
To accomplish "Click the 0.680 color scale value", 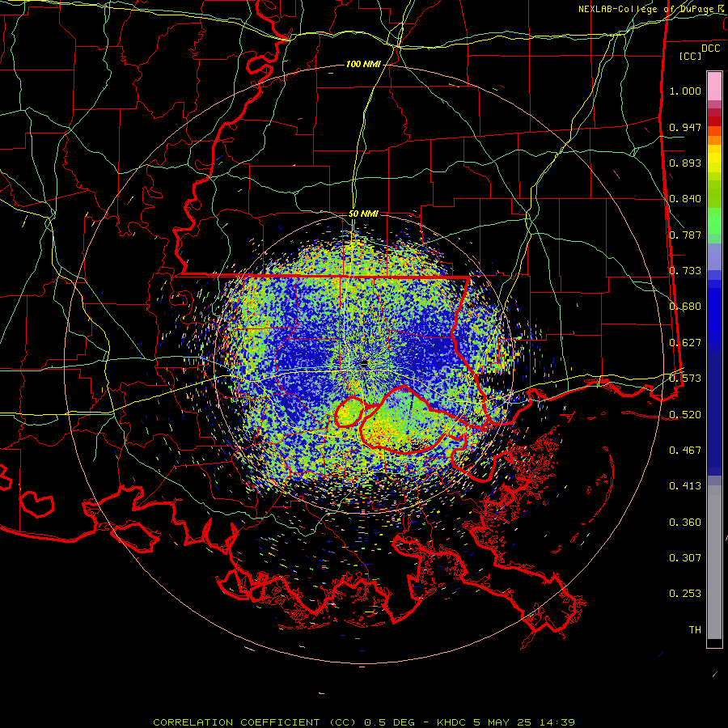I will 685,307.
